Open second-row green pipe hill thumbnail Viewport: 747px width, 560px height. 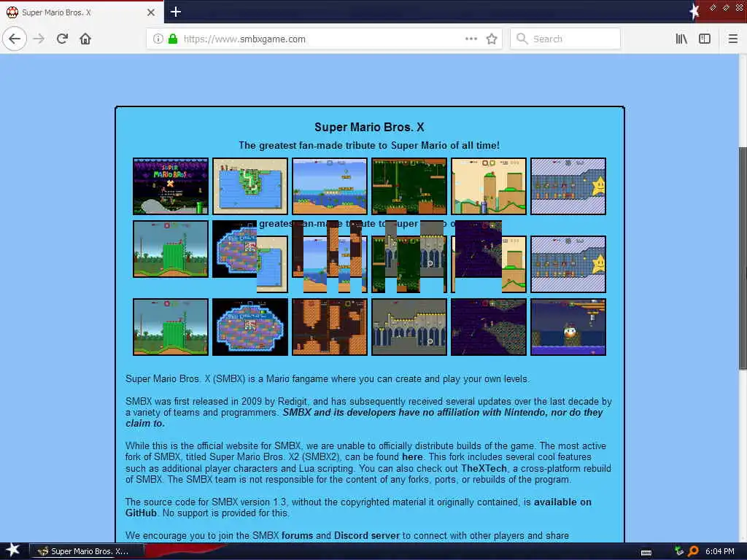[171, 249]
